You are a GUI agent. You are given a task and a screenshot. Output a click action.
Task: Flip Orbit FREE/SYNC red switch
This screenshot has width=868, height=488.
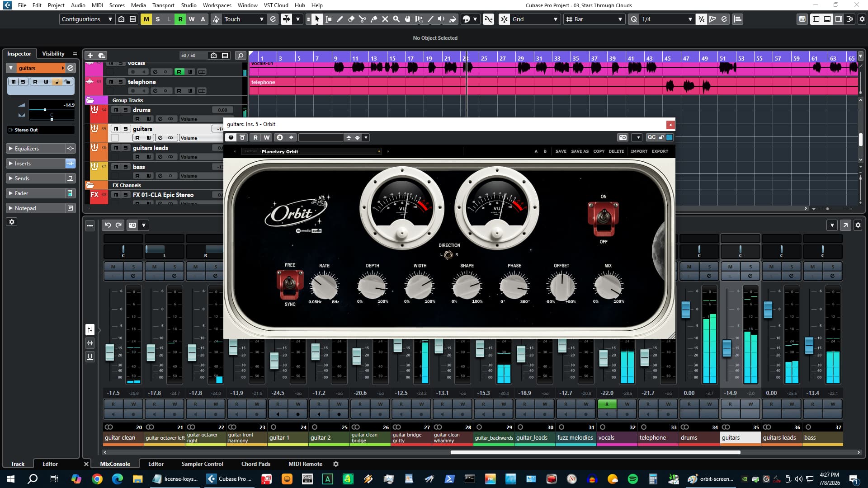290,285
